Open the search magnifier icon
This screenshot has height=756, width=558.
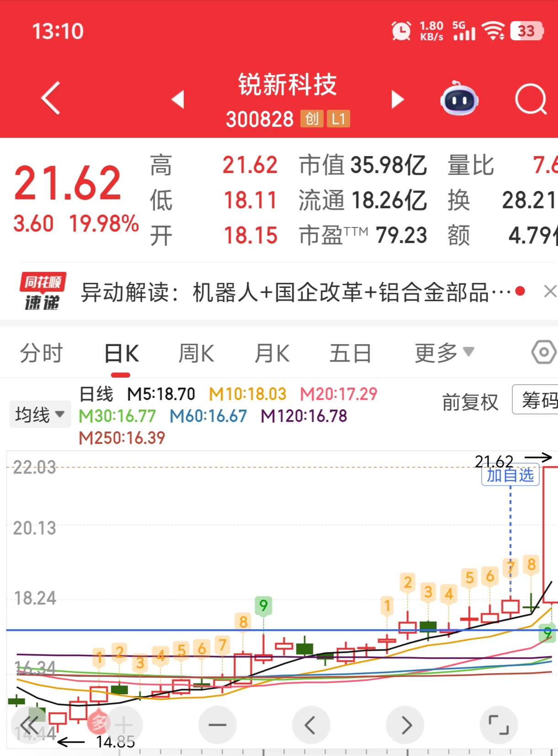point(531,99)
